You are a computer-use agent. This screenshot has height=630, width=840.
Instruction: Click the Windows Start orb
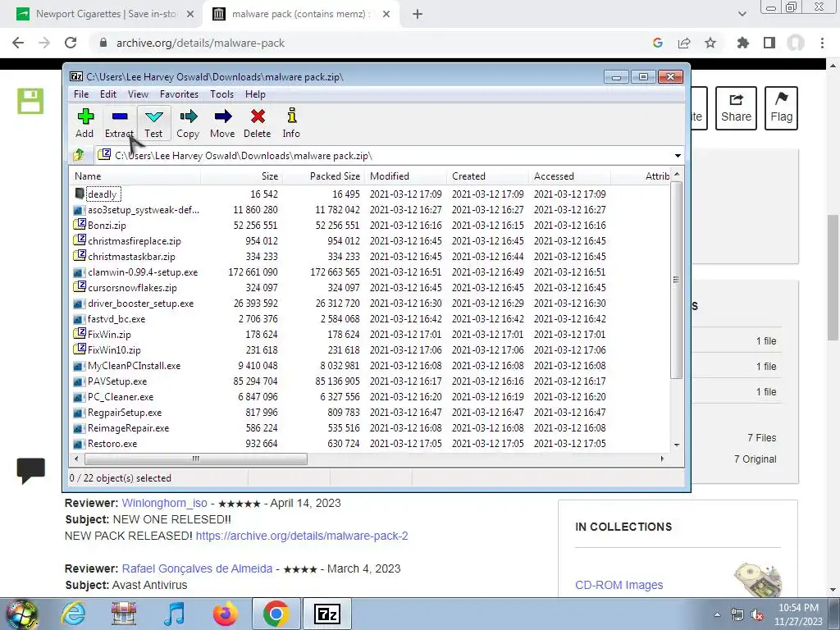pyautogui.click(x=22, y=614)
